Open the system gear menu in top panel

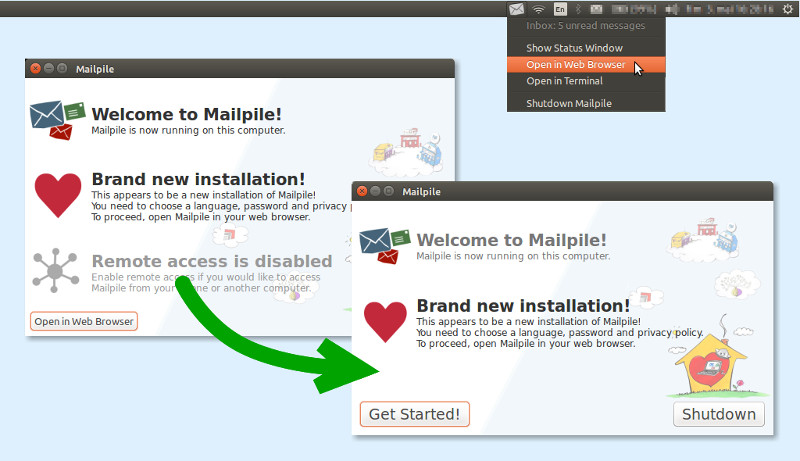click(788, 9)
